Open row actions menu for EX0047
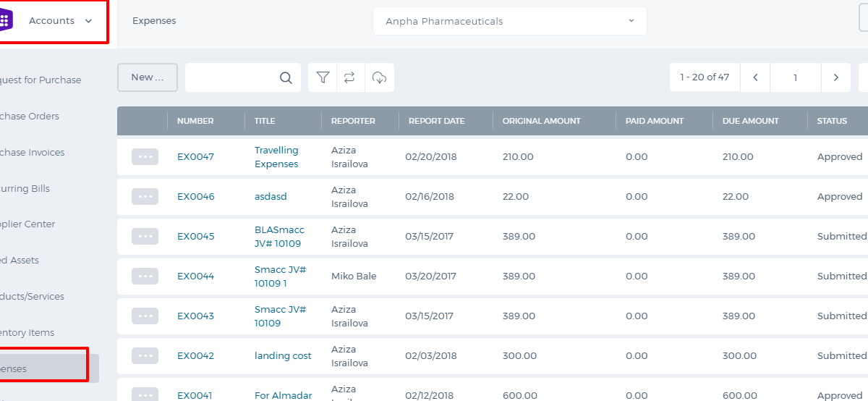 [145, 156]
